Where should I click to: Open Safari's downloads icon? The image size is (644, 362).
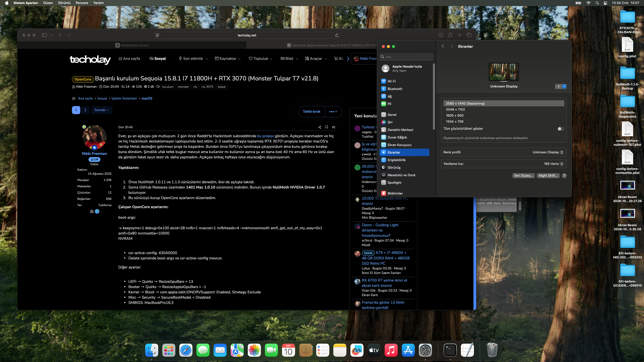coord(441,35)
